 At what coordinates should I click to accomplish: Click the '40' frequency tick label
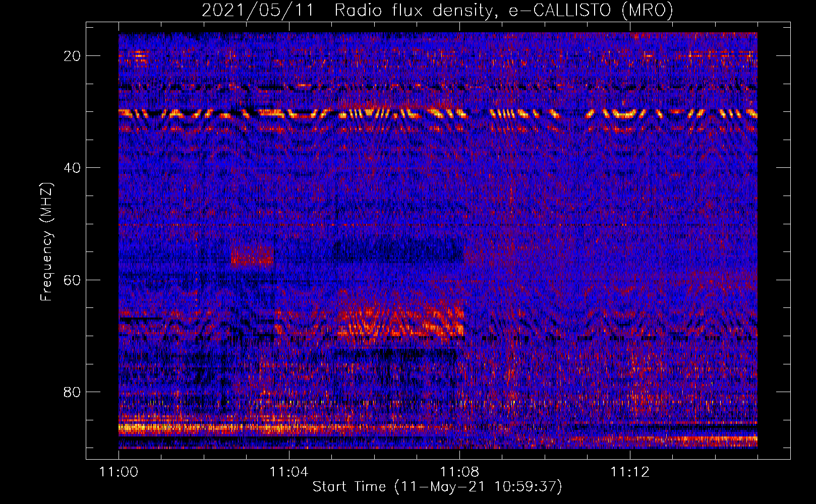coord(72,168)
